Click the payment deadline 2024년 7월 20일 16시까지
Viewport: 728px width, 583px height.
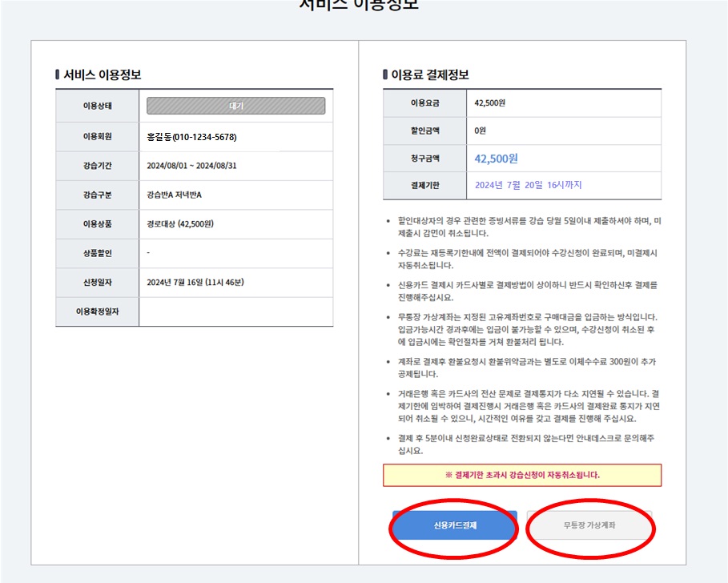pos(529,185)
